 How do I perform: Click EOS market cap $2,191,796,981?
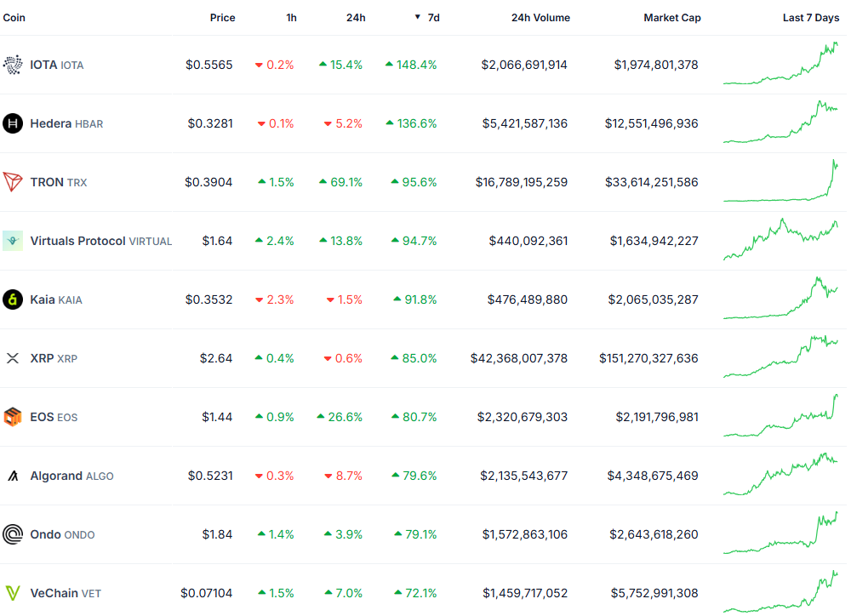pos(657,418)
